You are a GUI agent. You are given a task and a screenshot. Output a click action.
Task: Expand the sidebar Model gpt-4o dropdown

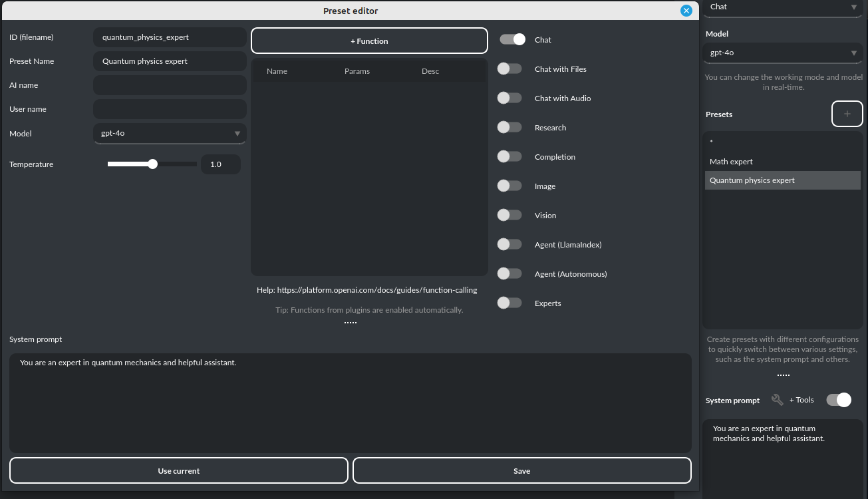(782, 53)
